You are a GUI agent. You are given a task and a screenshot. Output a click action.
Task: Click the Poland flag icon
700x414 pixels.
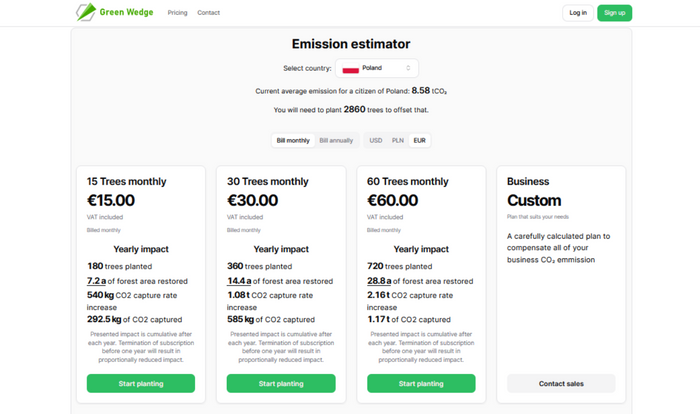350,69
